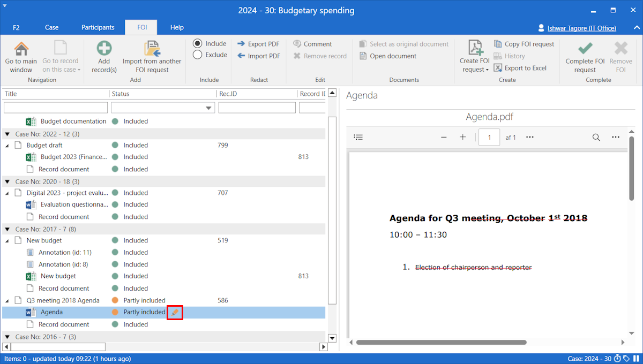Click the Title filter input field
This screenshot has height=364, width=643.
(x=55, y=108)
